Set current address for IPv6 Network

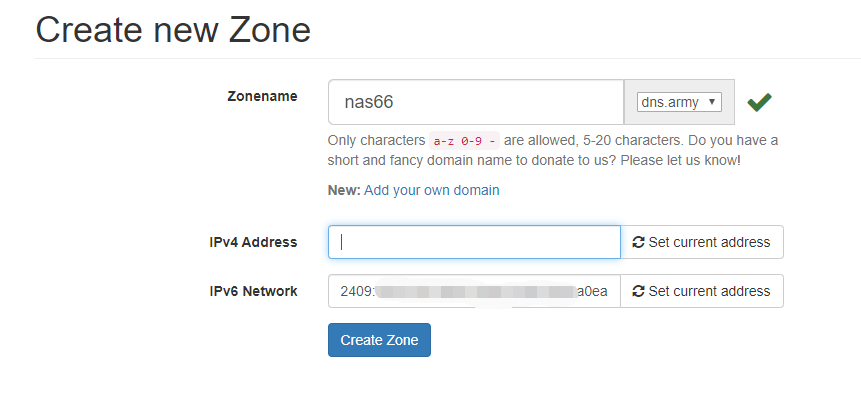(702, 291)
